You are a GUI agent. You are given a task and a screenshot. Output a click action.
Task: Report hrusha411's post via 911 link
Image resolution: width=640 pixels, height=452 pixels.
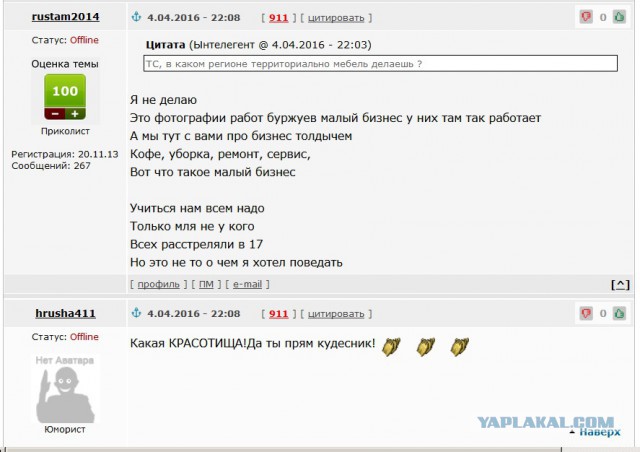click(x=278, y=314)
